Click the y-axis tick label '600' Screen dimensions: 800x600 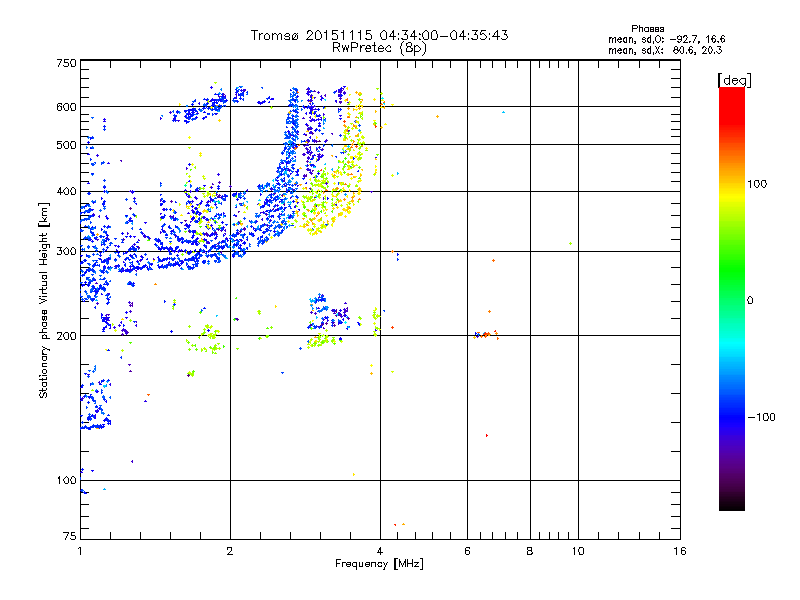coord(66,107)
